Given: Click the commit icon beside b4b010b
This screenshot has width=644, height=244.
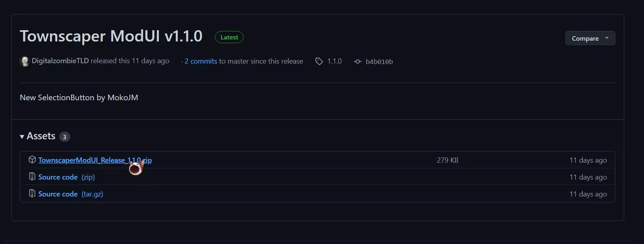Looking at the screenshot, I should click(357, 62).
